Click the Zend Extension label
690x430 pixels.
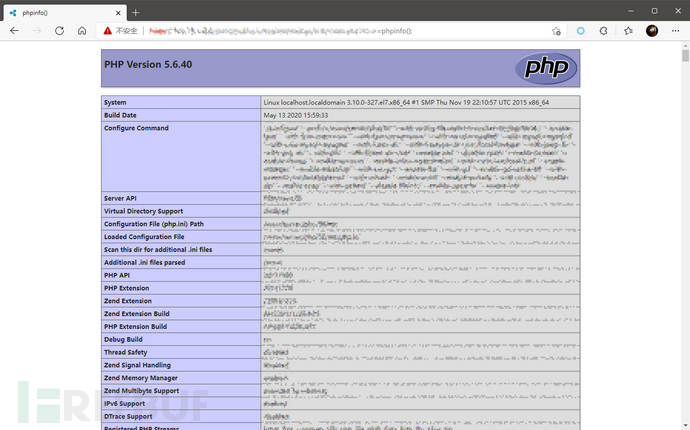coord(128,301)
